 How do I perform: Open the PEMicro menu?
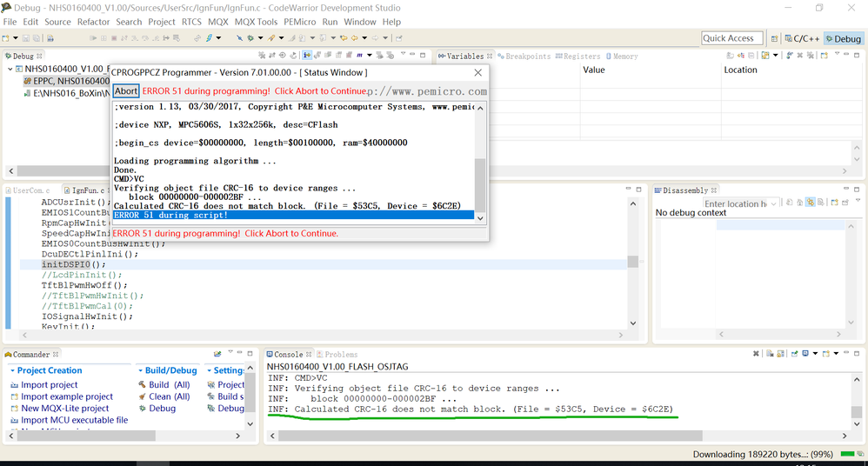(299, 22)
